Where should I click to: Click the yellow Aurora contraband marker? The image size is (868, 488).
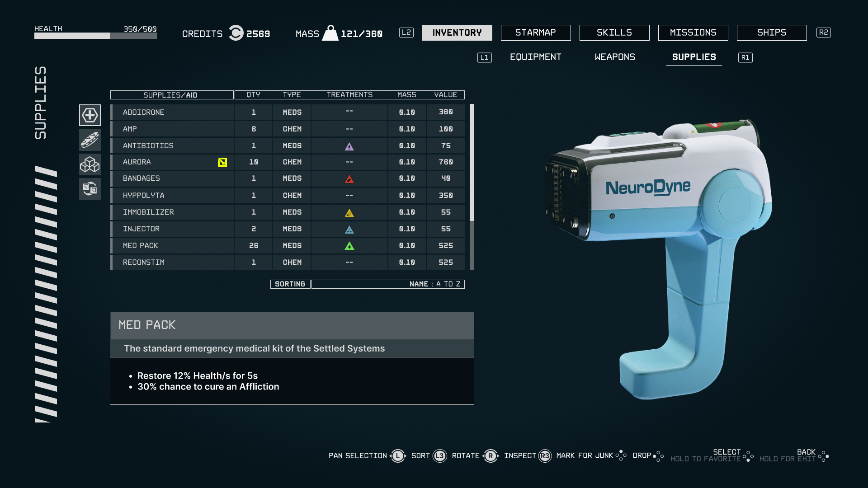(x=222, y=162)
